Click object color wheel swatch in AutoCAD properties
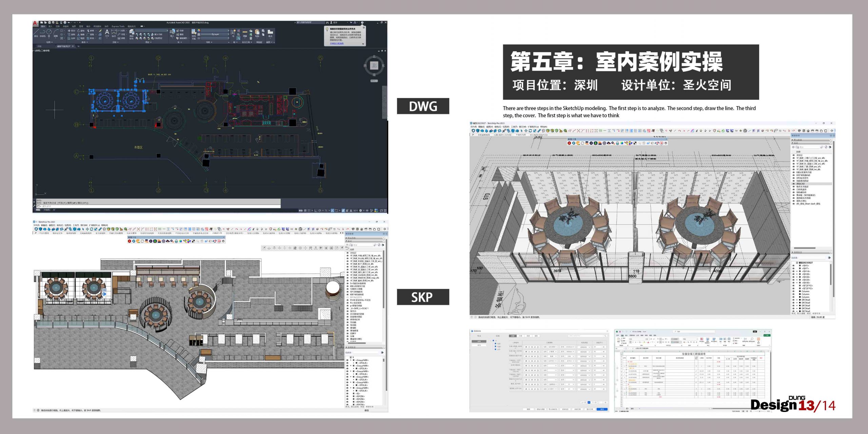Image resolution: width=868 pixels, height=434 pixels. [199, 31]
